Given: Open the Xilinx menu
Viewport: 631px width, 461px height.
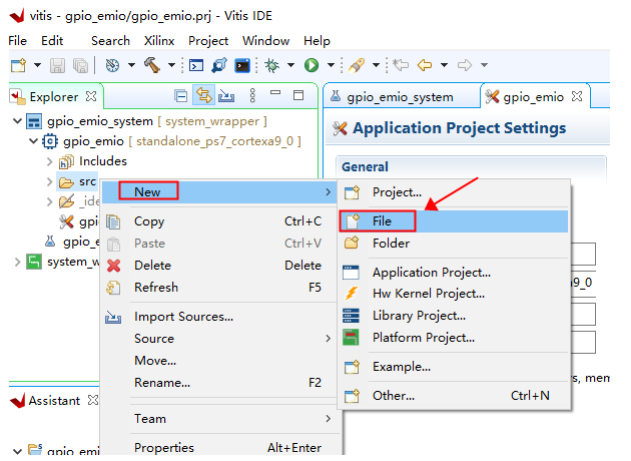Looking at the screenshot, I should pyautogui.click(x=159, y=41).
